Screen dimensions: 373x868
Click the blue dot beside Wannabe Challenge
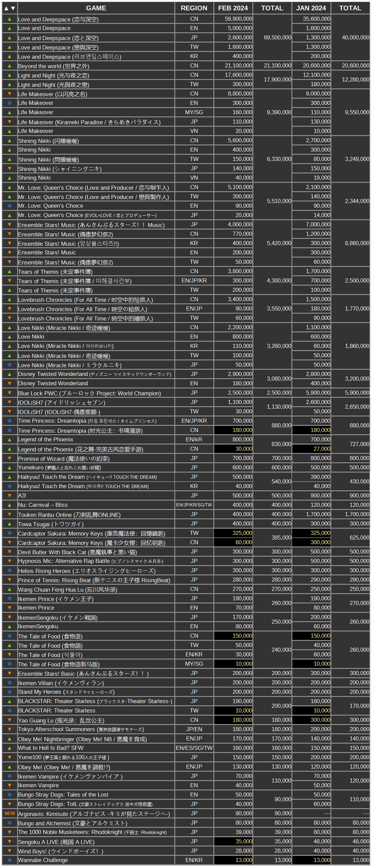pyautogui.click(x=9, y=860)
